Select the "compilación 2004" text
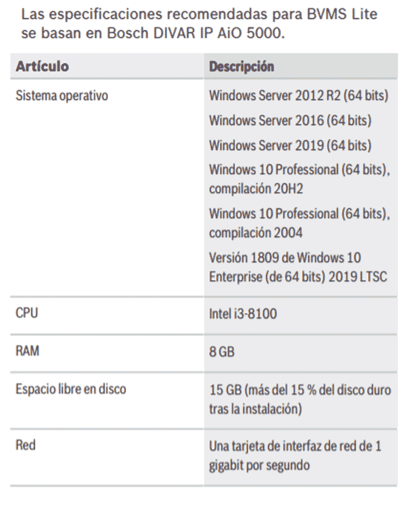Viewport: 399px width, 532px height. (256, 233)
